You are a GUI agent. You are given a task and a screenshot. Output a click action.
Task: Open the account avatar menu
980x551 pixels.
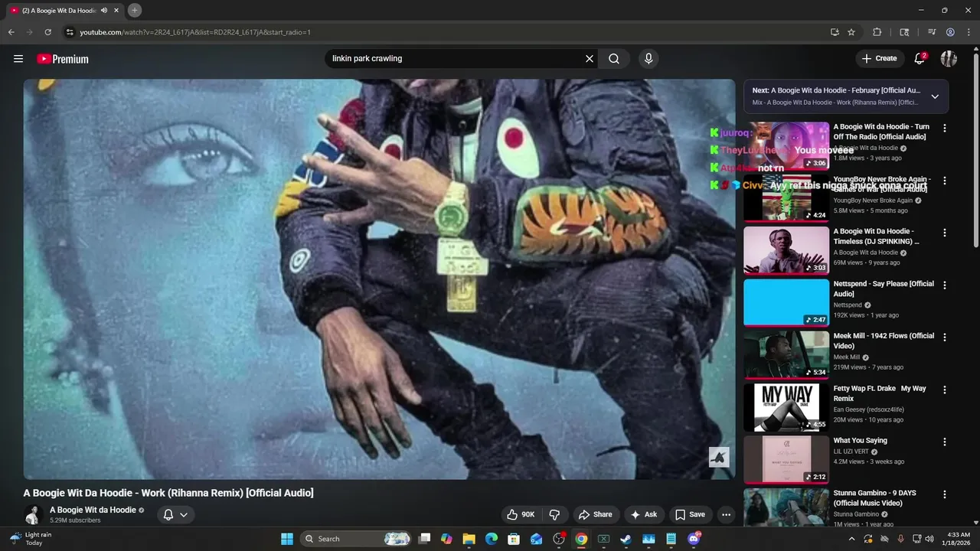(x=949, y=59)
